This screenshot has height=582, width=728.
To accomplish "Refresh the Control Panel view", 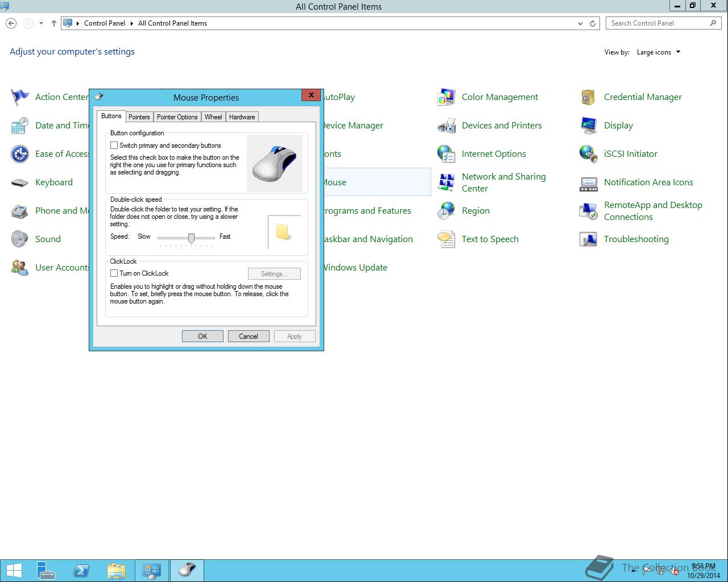I will click(x=593, y=23).
